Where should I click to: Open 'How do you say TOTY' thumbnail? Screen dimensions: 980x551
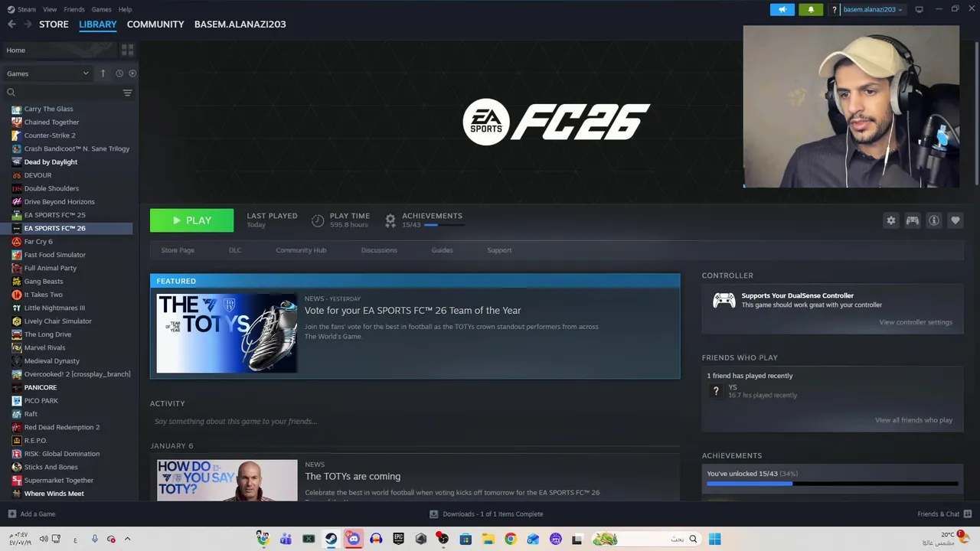coord(227,481)
